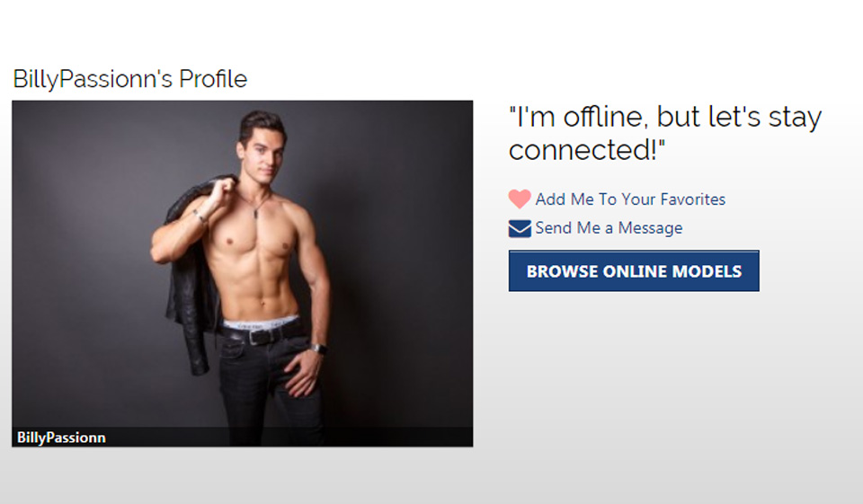Click the BROWSE ONLINE MODELS button
The height and width of the screenshot is (504, 863).
[x=634, y=270]
